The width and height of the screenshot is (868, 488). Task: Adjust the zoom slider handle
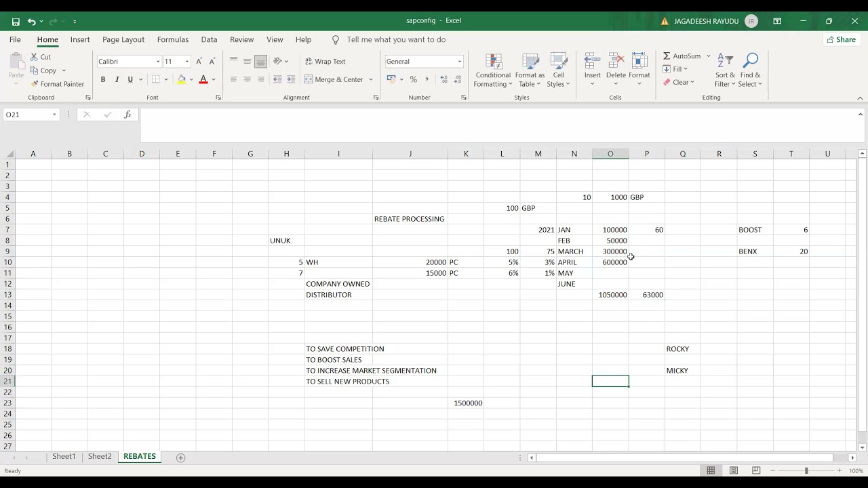[x=806, y=470]
